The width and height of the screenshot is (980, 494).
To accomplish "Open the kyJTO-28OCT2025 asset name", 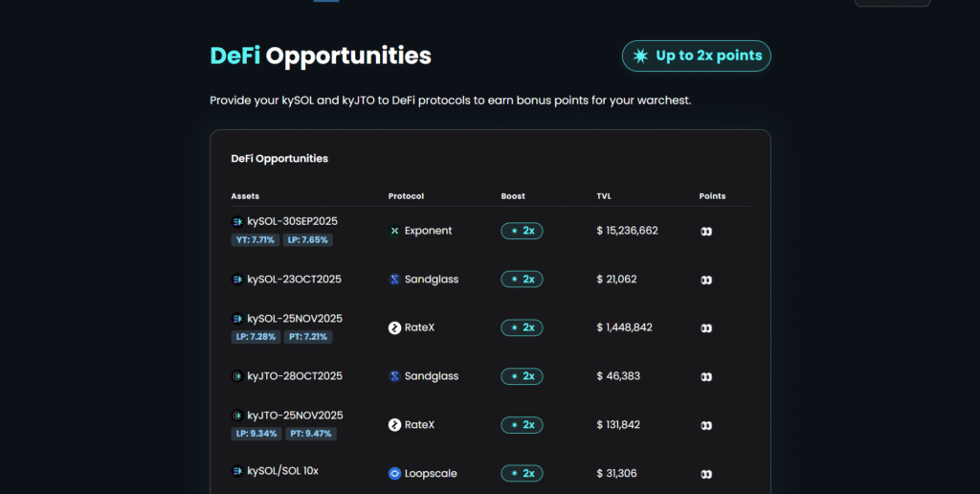I will coord(295,376).
